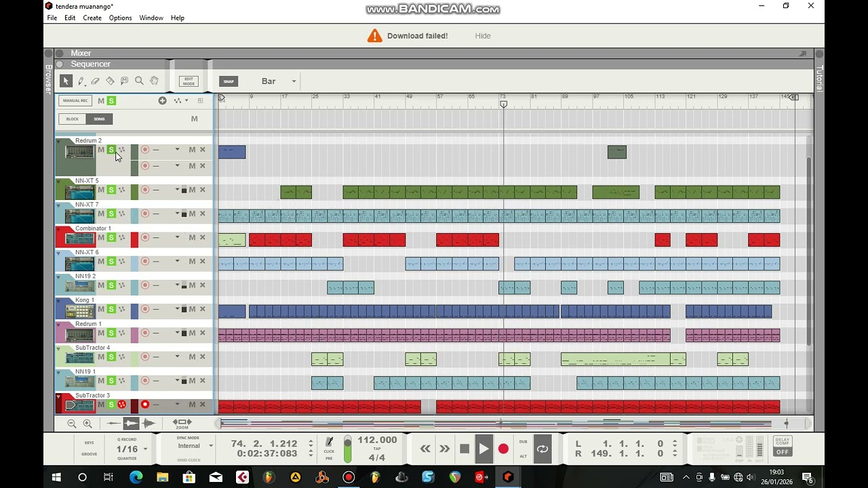Open lane dropdown on Combinator 1 track
Viewport: 868px width, 488px height.
point(177,237)
